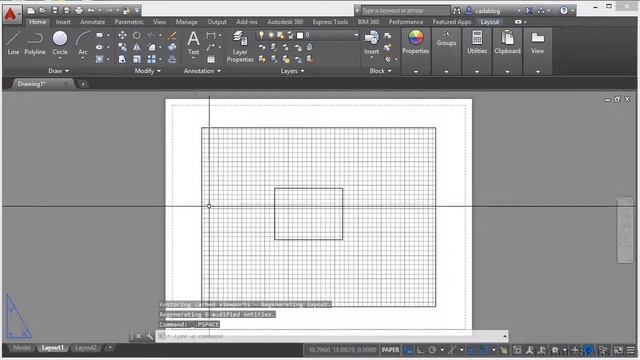The image size is (640, 360).
Task: Select the Circle tool
Action: coord(60,43)
